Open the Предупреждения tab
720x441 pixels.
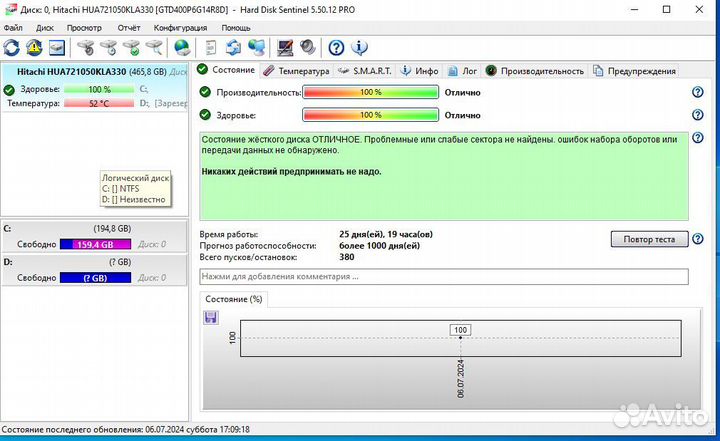tap(635, 71)
